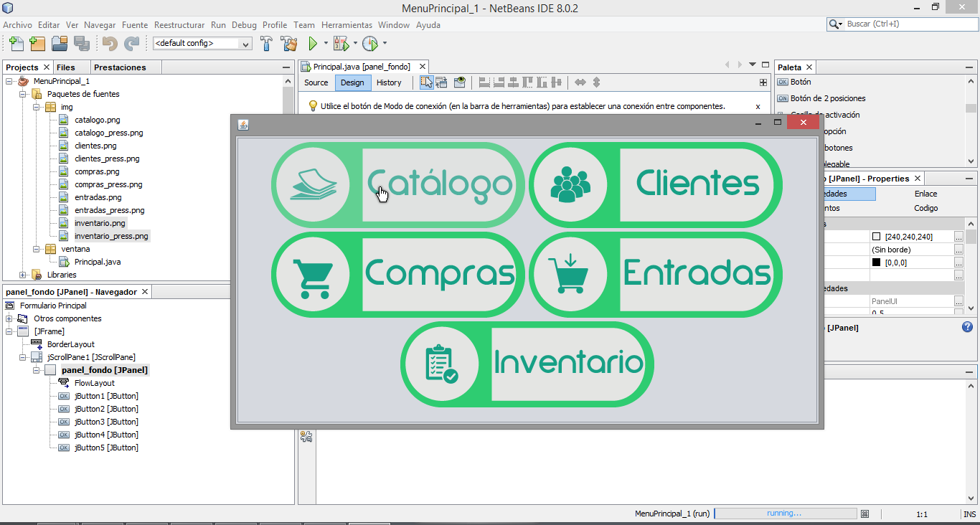The width and height of the screenshot is (980, 525).
Task: Open the Debug Project dropdown arrow
Action: pos(355,43)
